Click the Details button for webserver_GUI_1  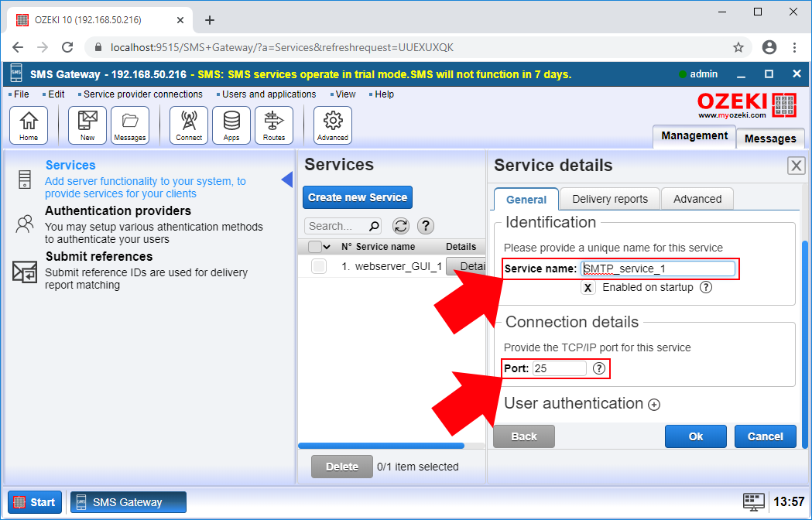[x=466, y=266]
